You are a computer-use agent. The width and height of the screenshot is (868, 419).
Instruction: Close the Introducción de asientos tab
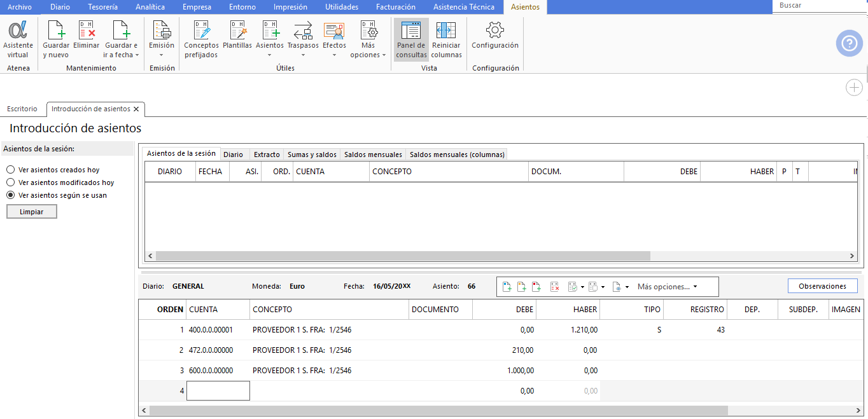(136, 109)
